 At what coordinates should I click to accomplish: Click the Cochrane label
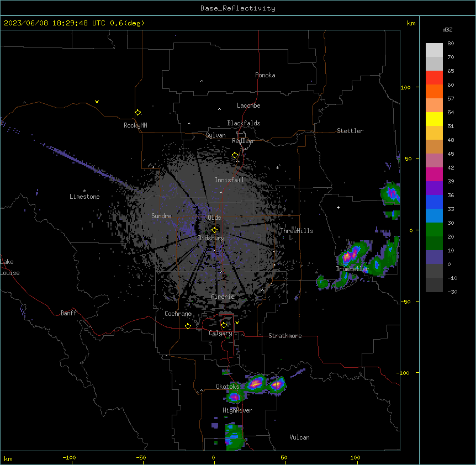point(178,314)
